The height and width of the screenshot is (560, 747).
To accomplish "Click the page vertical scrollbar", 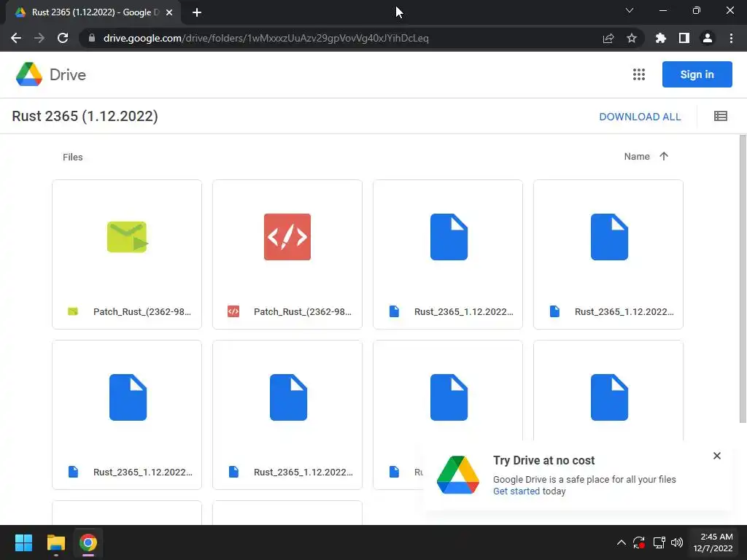I will [743, 279].
